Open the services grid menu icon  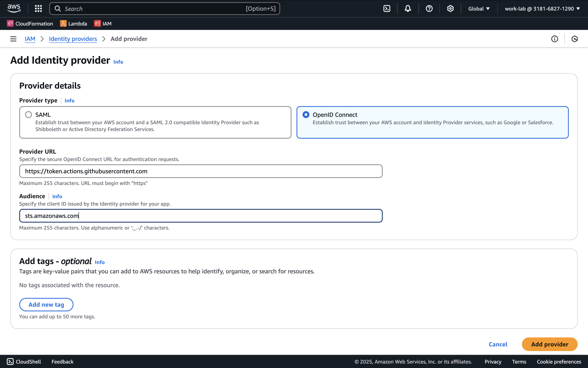38,9
